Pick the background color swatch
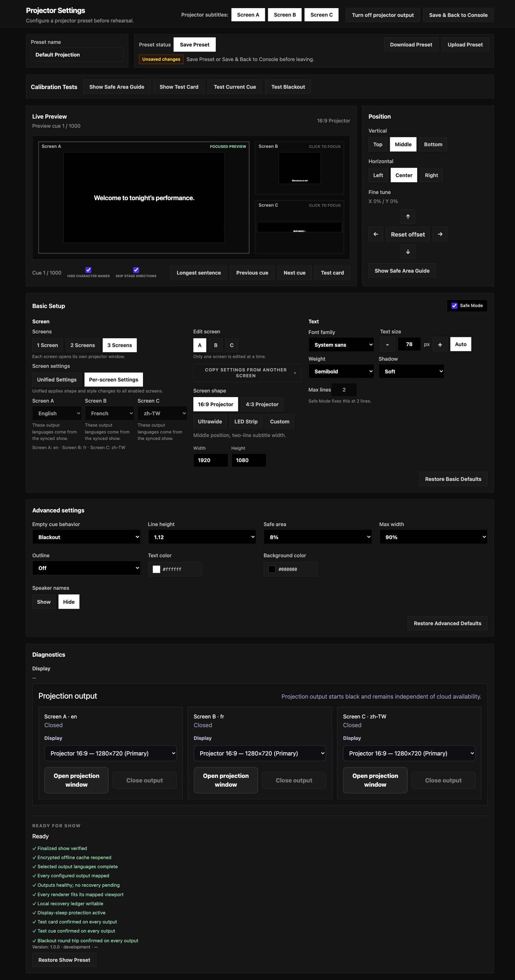The width and height of the screenshot is (515, 980). pos(272,569)
